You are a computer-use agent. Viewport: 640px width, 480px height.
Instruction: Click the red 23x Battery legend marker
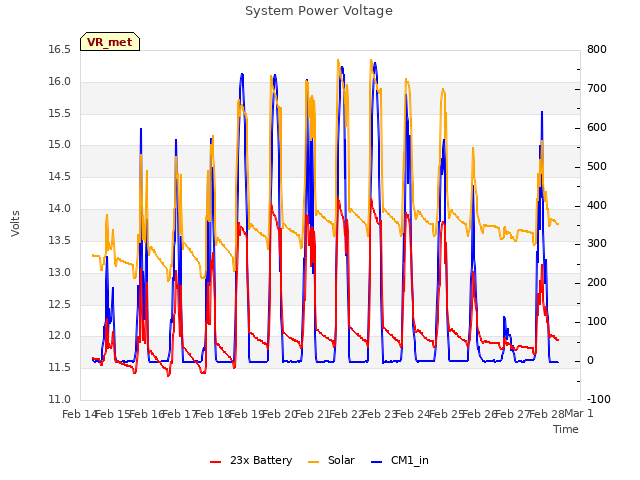(x=216, y=462)
